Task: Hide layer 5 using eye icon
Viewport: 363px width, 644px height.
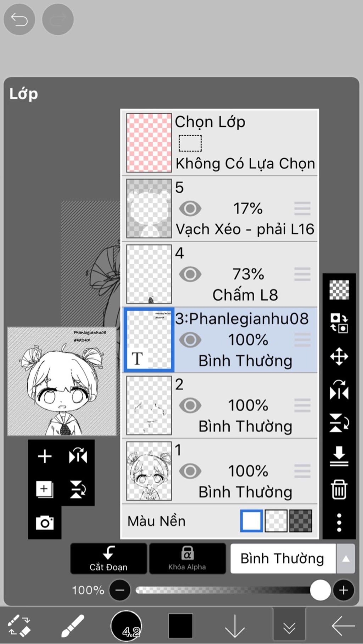Action: coord(190,209)
